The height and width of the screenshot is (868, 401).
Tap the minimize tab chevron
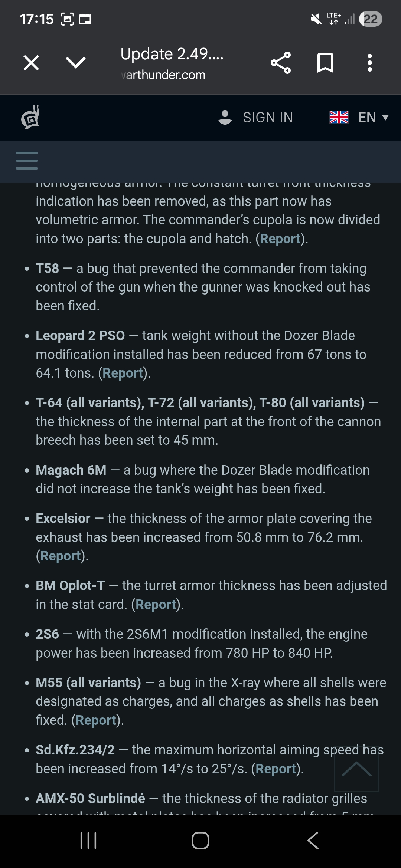[76, 63]
